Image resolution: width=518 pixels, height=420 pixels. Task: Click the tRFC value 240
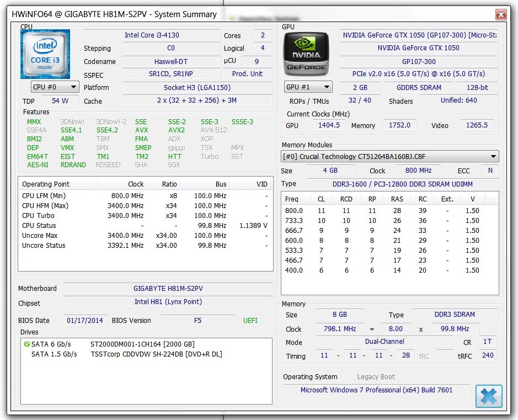click(488, 355)
